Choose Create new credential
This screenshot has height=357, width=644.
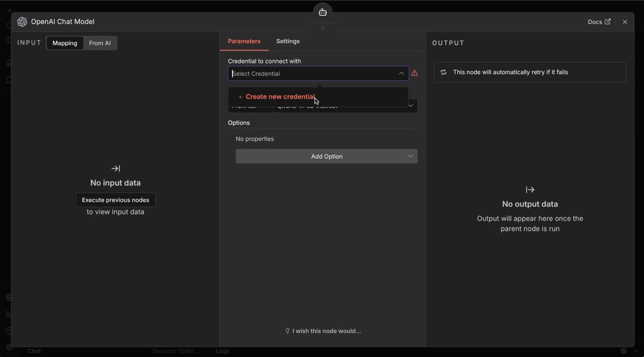point(318,97)
